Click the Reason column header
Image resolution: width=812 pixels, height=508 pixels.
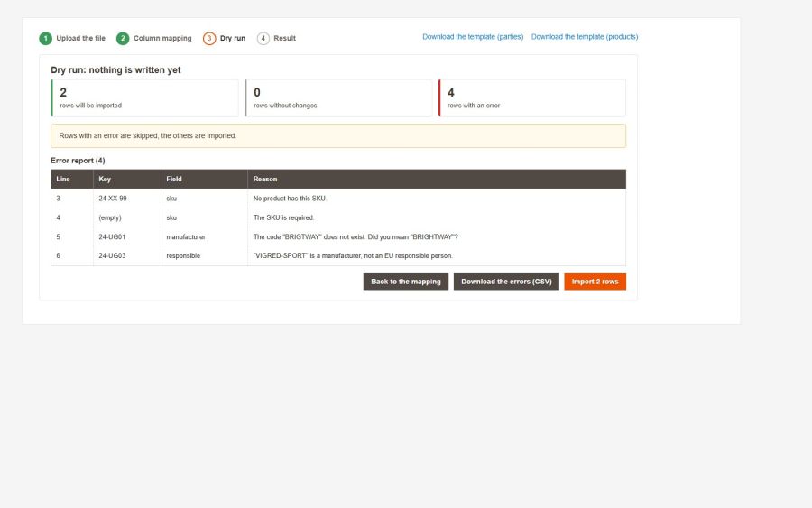tap(437, 180)
